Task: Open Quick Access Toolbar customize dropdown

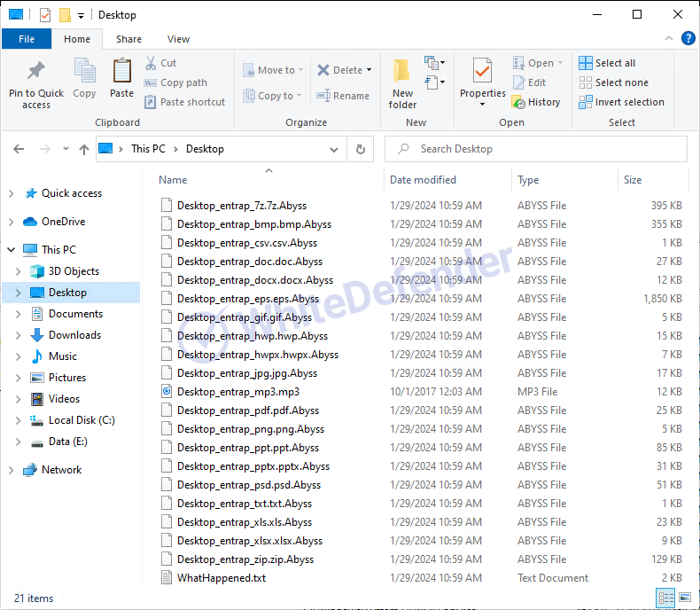Action: point(81,16)
